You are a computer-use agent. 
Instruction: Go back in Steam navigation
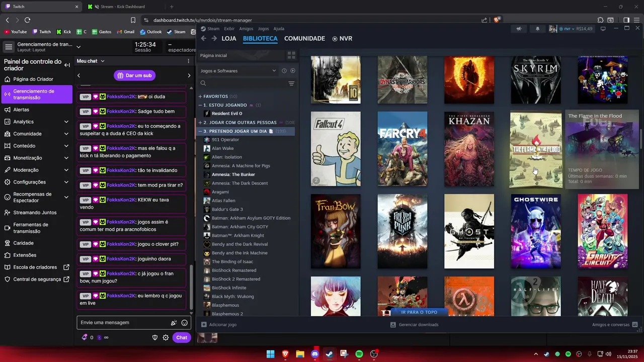(x=203, y=39)
